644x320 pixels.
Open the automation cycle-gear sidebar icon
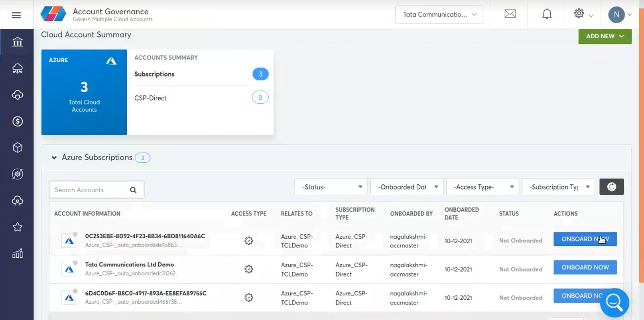pyautogui.click(x=17, y=174)
